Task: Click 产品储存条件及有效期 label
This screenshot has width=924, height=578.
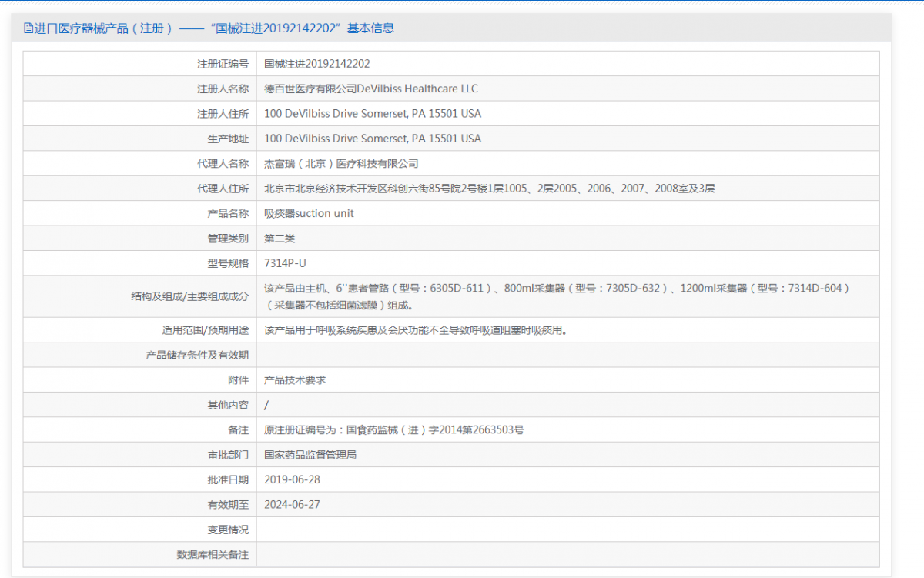Action: [x=198, y=355]
